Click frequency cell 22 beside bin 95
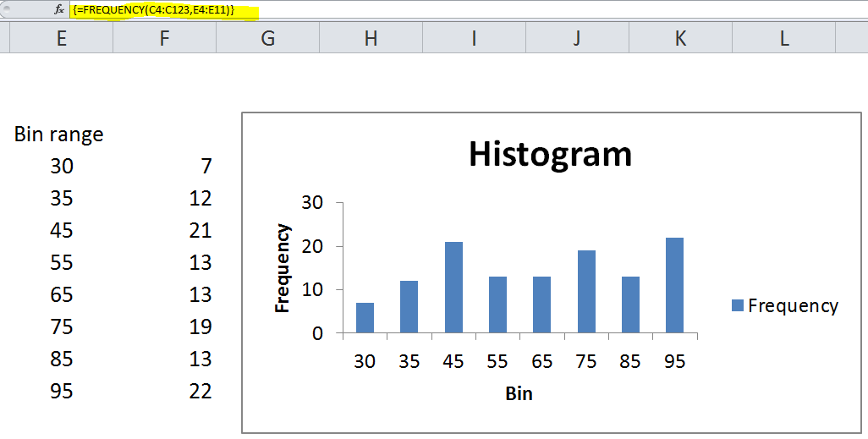The width and height of the screenshot is (868, 439). (x=200, y=392)
